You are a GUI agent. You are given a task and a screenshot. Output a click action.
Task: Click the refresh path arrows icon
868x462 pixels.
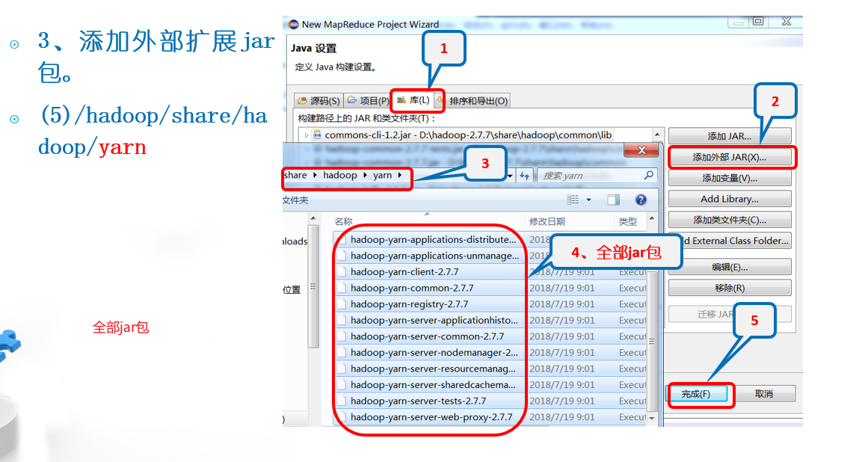(524, 176)
